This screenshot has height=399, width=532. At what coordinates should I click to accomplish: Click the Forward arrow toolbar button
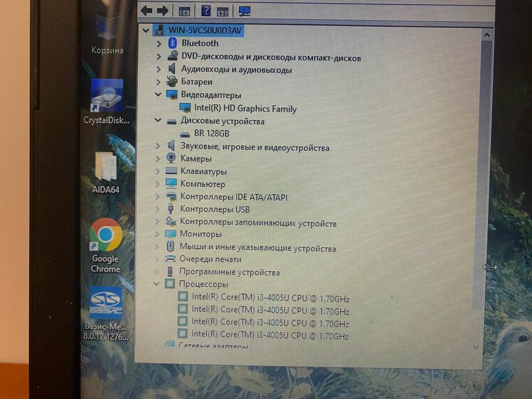(163, 11)
